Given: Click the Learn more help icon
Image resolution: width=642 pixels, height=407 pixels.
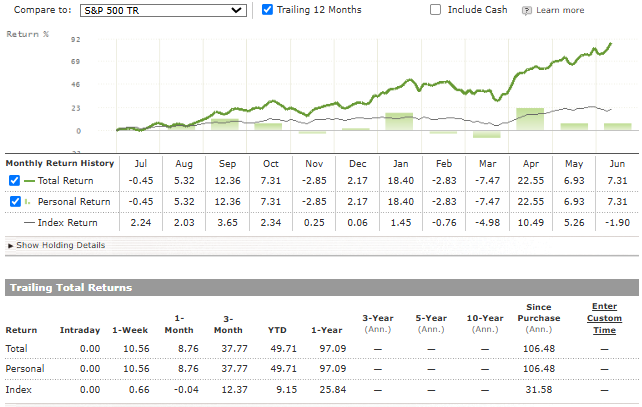Looking at the screenshot, I should click(527, 11).
